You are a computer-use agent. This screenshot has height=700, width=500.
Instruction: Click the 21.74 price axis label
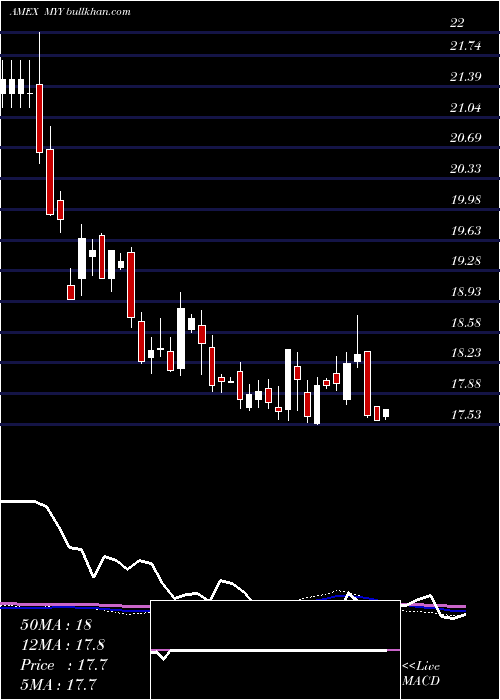(x=466, y=46)
